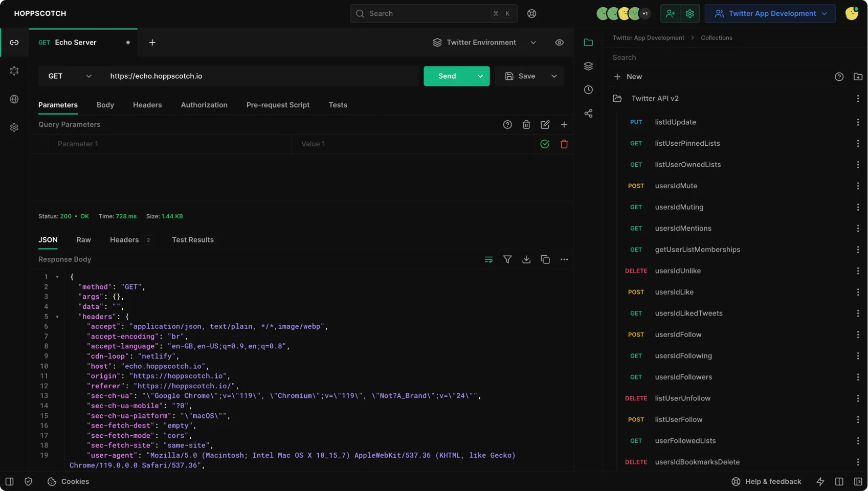Viewport: 868px width, 491px height.
Task: Filter the response body JSON
Action: pyautogui.click(x=507, y=259)
